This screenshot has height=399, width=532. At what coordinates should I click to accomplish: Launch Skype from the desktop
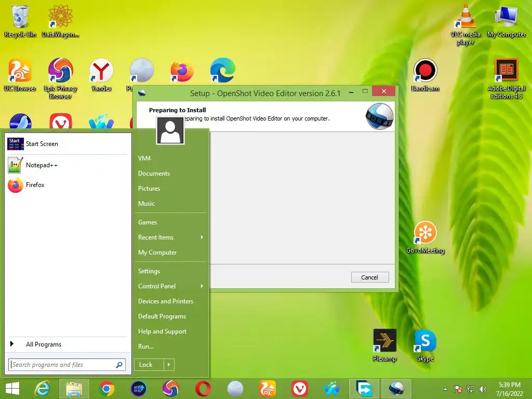tap(425, 345)
